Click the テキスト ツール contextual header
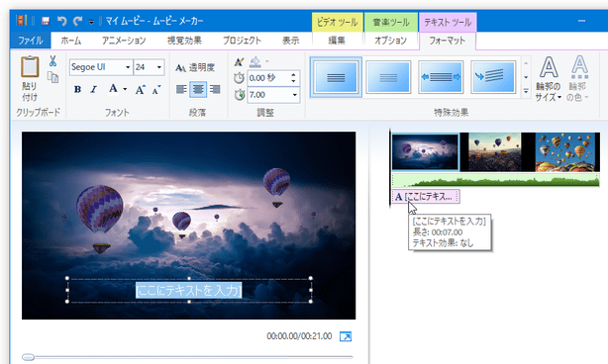 [448, 23]
